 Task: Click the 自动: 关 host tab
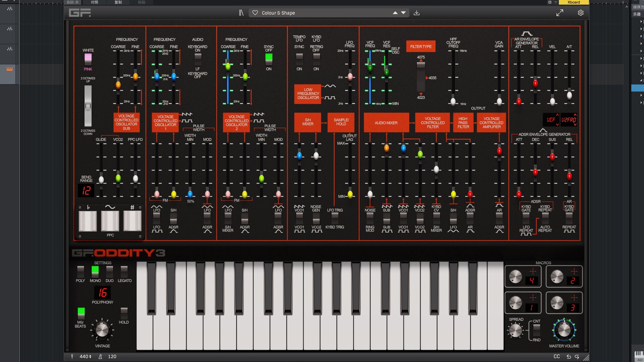(x=72, y=2)
